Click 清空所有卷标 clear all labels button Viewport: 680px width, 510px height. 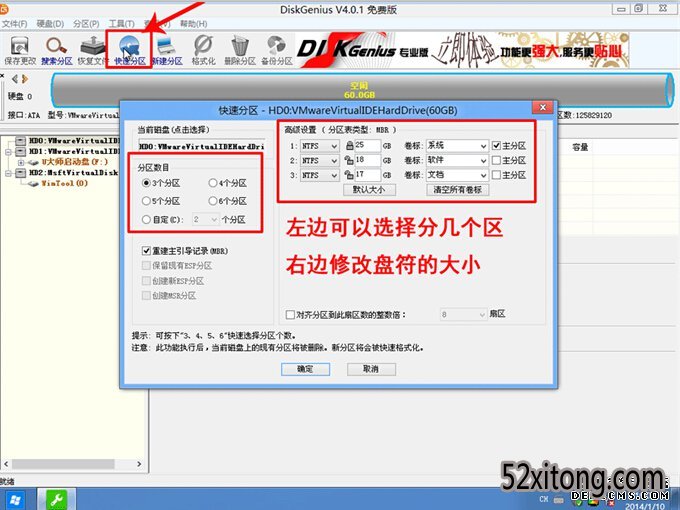tap(458, 190)
